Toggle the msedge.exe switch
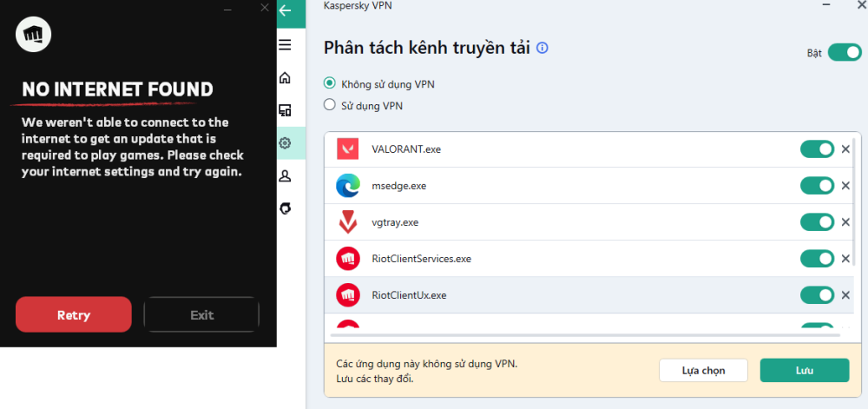The height and width of the screenshot is (409, 868). pos(817,186)
